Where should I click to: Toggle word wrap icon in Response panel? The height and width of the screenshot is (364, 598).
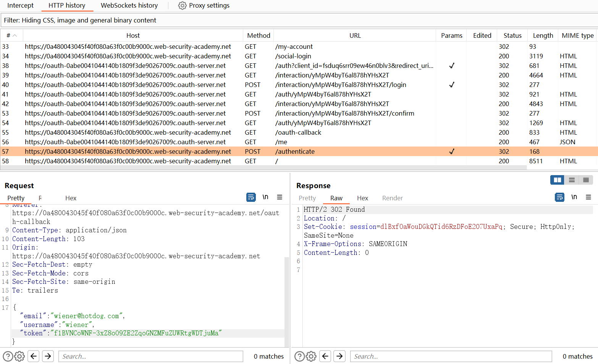pyautogui.click(x=559, y=197)
